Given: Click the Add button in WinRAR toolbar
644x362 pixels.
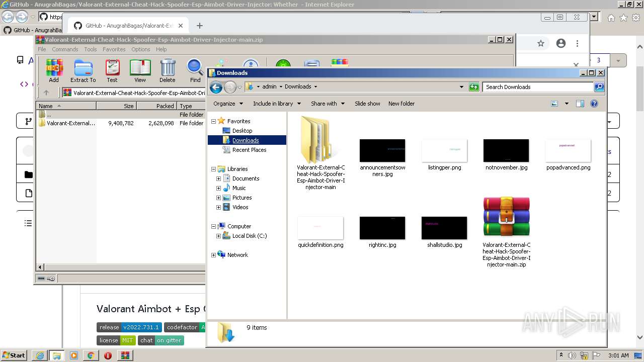Looking at the screenshot, I should pyautogui.click(x=54, y=71).
